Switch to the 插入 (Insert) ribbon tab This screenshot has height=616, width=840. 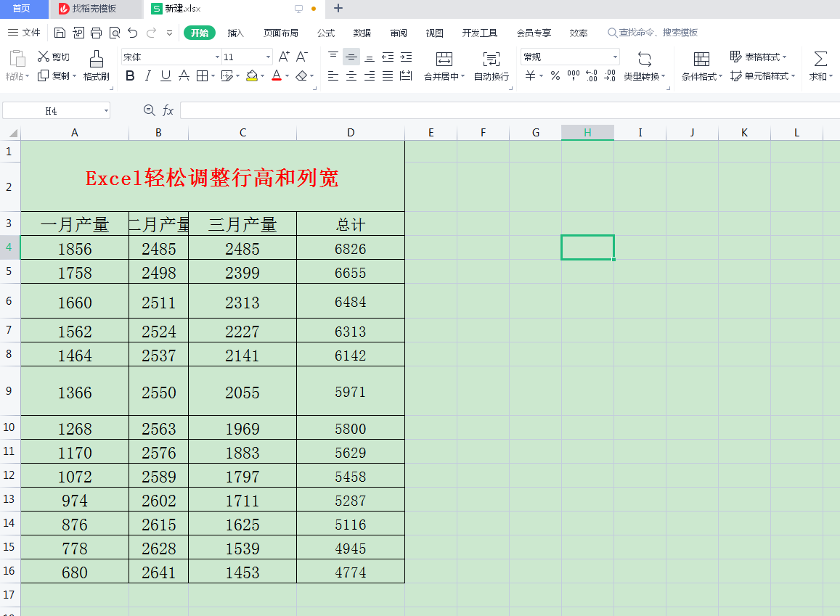[235, 33]
